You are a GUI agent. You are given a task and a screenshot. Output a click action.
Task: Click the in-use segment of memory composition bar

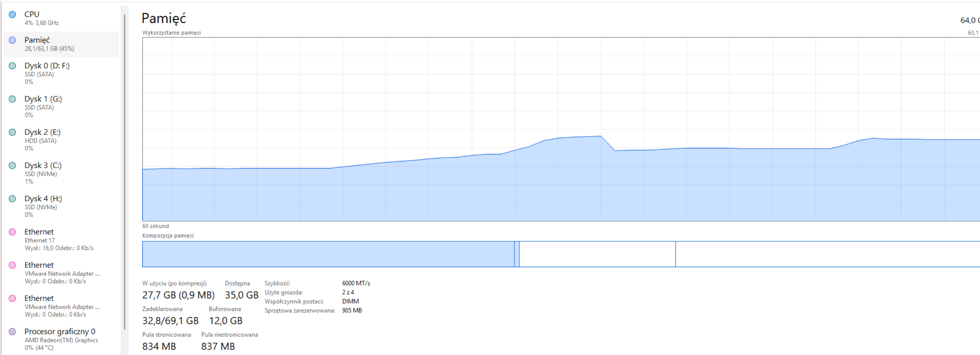click(327, 254)
